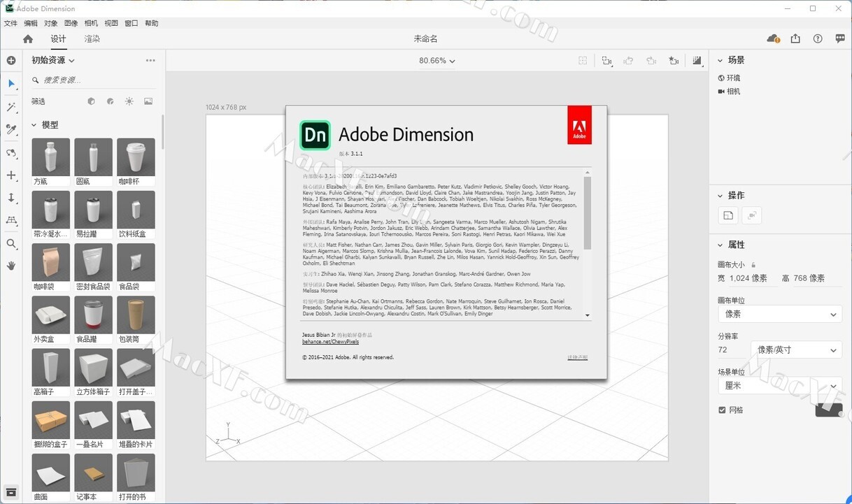Viewport: 852px width, 504px height.
Task: Click the frame selection icon
Action: pyautogui.click(x=583, y=61)
